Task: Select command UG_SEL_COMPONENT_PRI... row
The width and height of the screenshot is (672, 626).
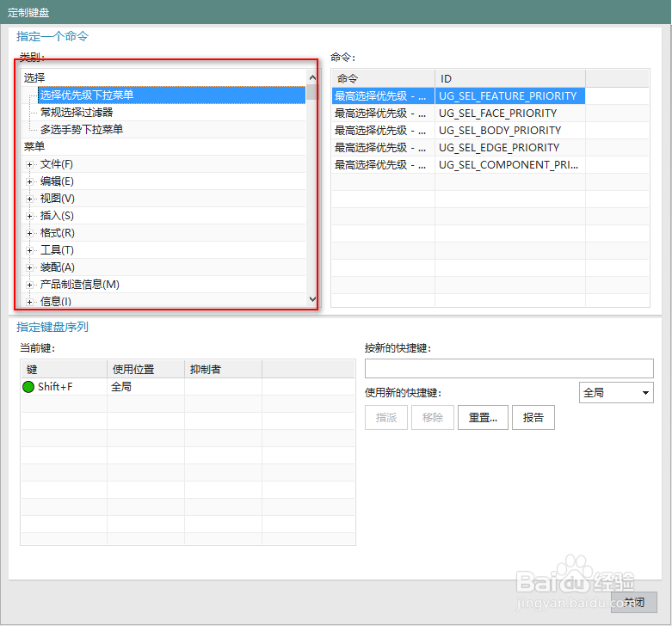Action: tap(459, 164)
